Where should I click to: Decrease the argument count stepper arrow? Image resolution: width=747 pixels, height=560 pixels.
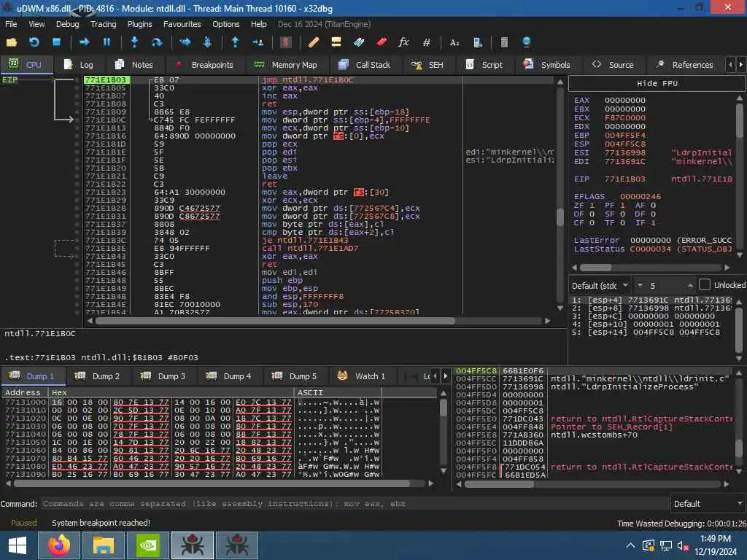(x=640, y=285)
